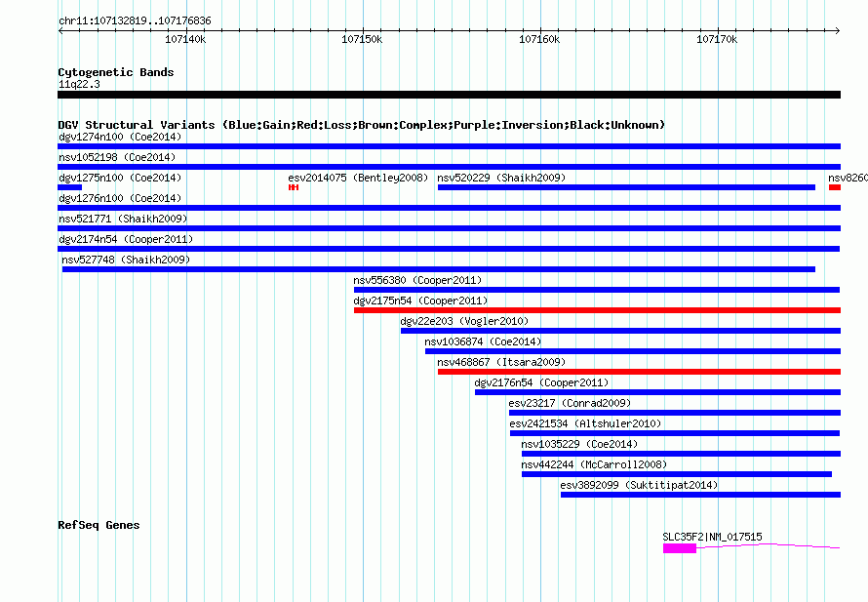Select dgv22e203 (Vogler2010) label
Screen dimensions: 868x602
[x=464, y=321]
